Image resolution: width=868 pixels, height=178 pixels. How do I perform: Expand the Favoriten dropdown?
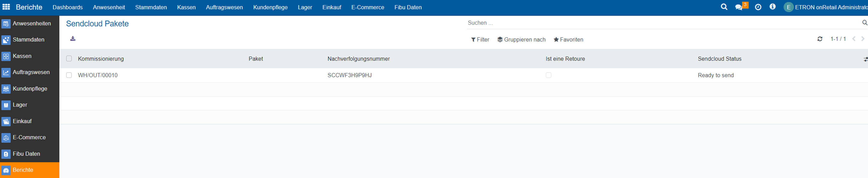point(568,40)
